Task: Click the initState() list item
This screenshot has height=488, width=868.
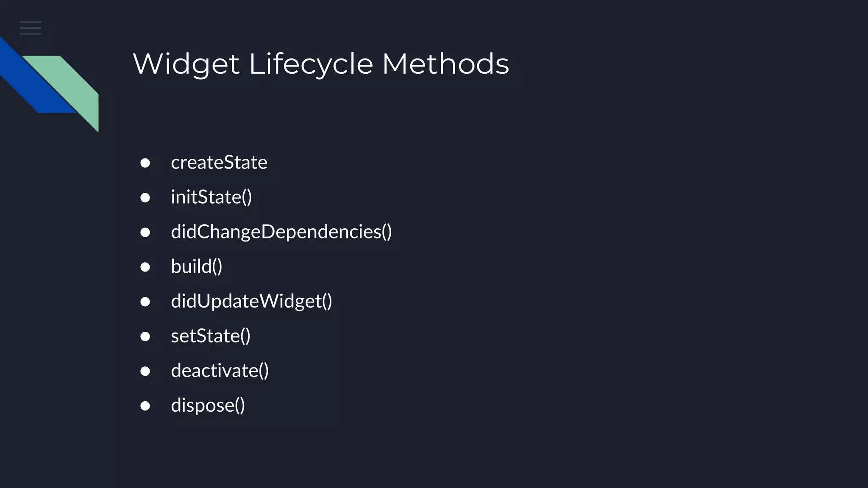Action: click(211, 197)
